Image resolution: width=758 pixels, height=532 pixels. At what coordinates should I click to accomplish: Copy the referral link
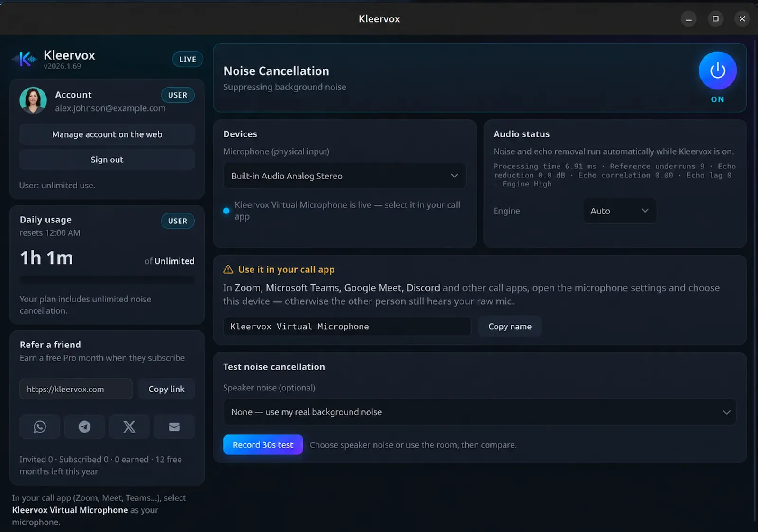(166, 389)
